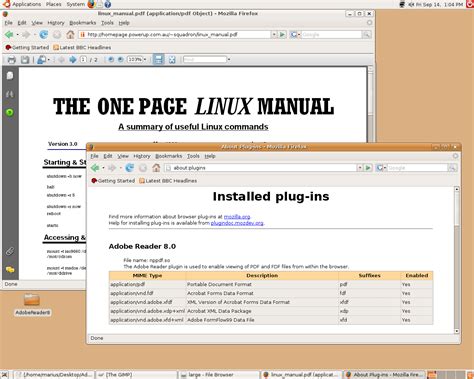Click the Help launcher icon in the top panel
474x379 pixels.
[107, 4]
